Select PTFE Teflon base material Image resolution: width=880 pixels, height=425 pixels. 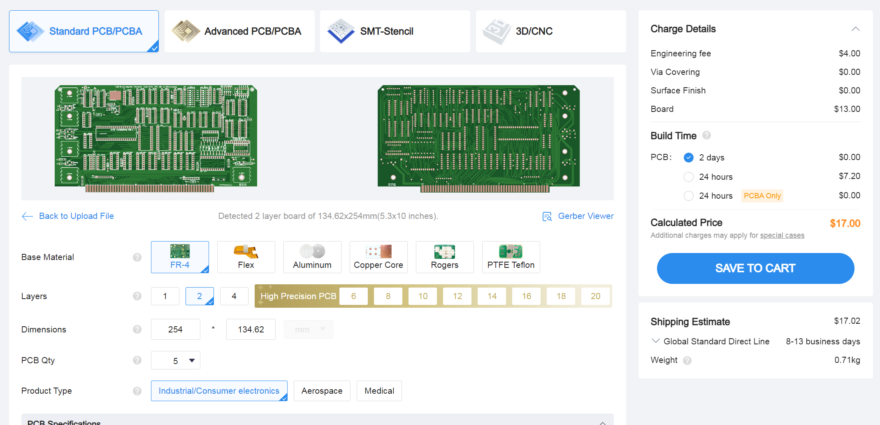pos(511,257)
